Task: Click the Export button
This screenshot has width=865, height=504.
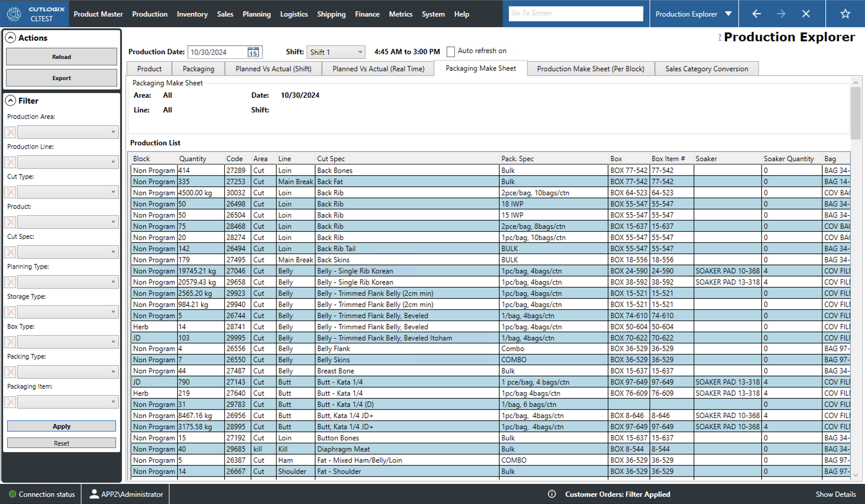Action: pos(61,78)
